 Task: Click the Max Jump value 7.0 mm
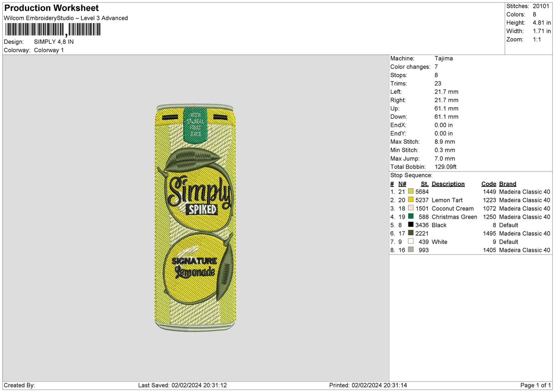[444, 158]
